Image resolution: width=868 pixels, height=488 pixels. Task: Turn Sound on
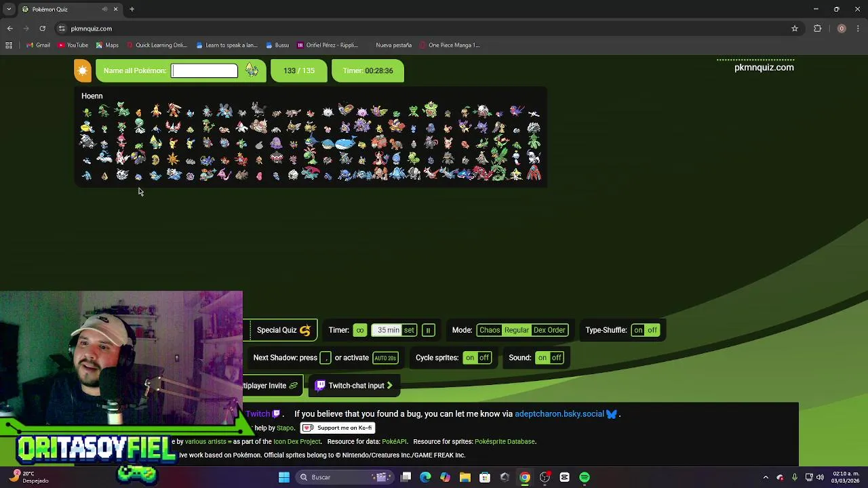pyautogui.click(x=542, y=358)
